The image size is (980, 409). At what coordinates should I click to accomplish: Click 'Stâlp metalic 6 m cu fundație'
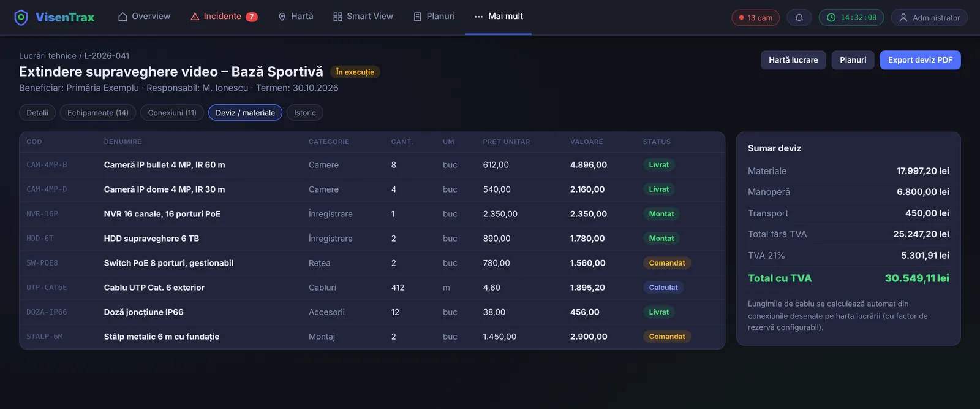click(162, 337)
